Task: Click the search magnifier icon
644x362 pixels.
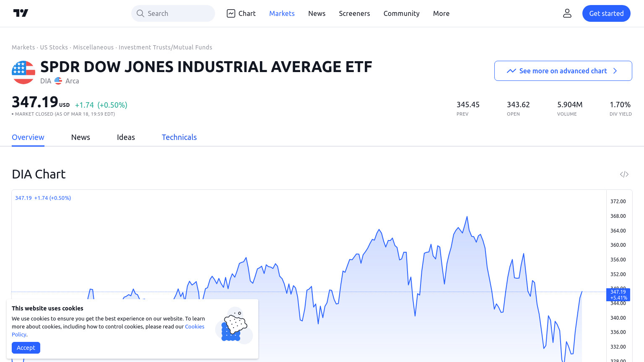Action: [140, 13]
